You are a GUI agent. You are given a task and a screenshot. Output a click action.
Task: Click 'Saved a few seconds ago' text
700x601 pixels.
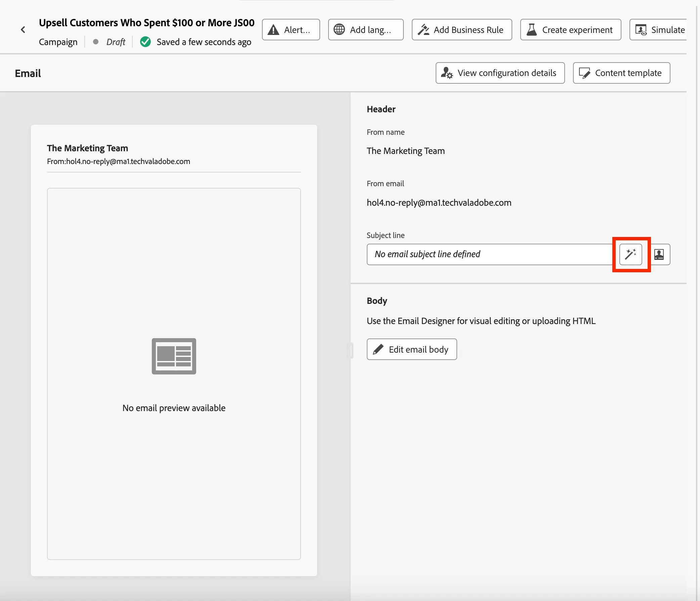[204, 42]
